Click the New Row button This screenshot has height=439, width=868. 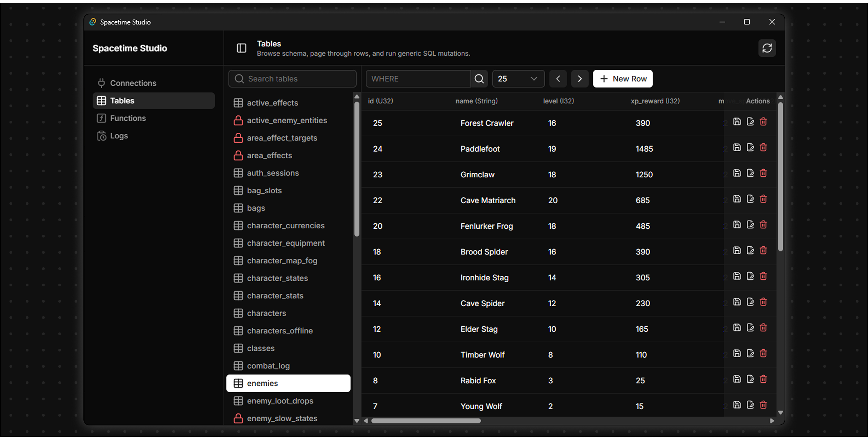[623, 79]
